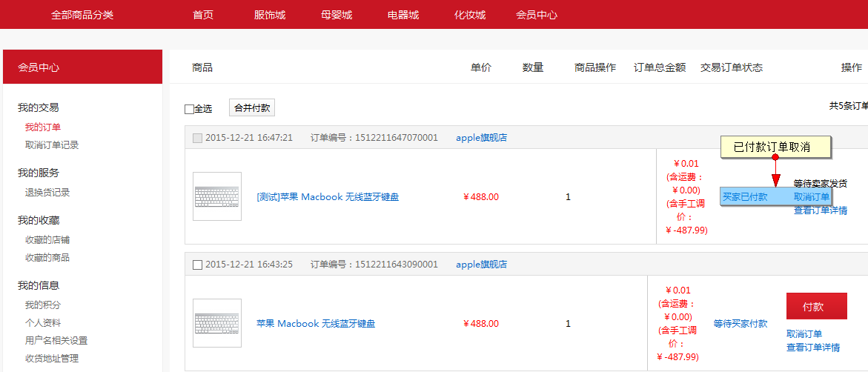Open apple旗舰店 link of order 1512211647070001
Image resolution: width=868 pixels, height=372 pixels.
[x=482, y=137]
